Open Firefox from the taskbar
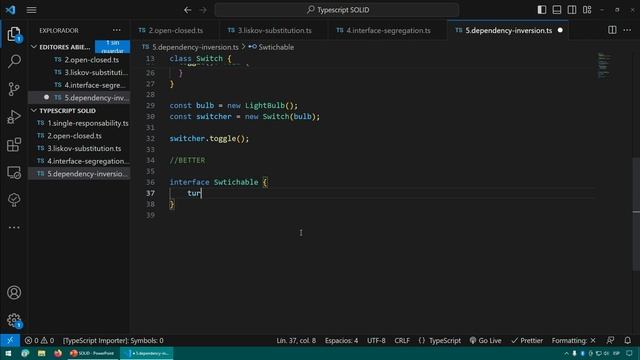Screen dimensions: 640x360 58,353
